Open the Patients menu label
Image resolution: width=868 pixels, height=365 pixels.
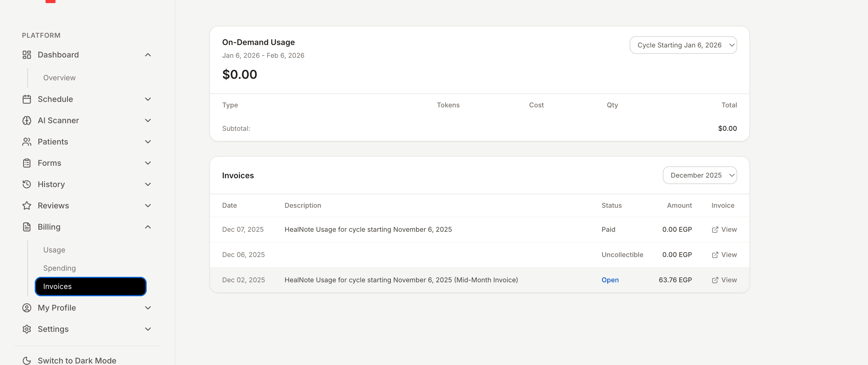point(53,142)
